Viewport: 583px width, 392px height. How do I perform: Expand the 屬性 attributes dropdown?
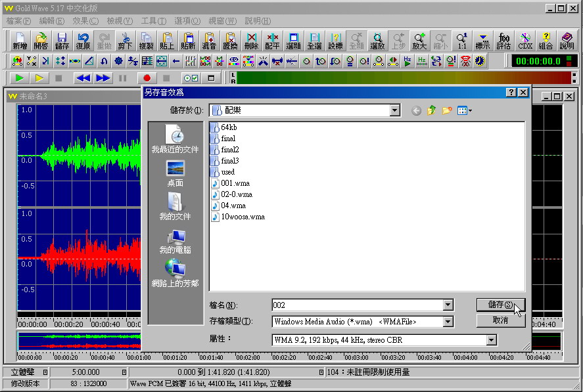491,340
